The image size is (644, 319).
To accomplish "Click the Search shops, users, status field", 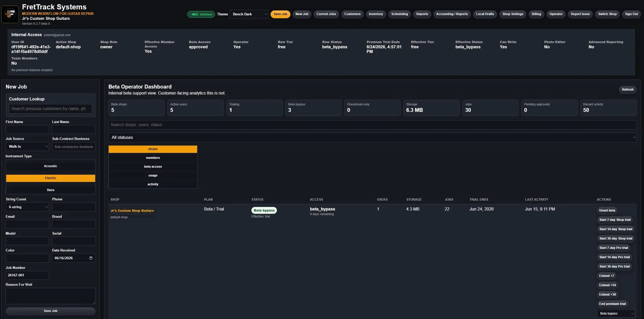I will tap(372, 125).
